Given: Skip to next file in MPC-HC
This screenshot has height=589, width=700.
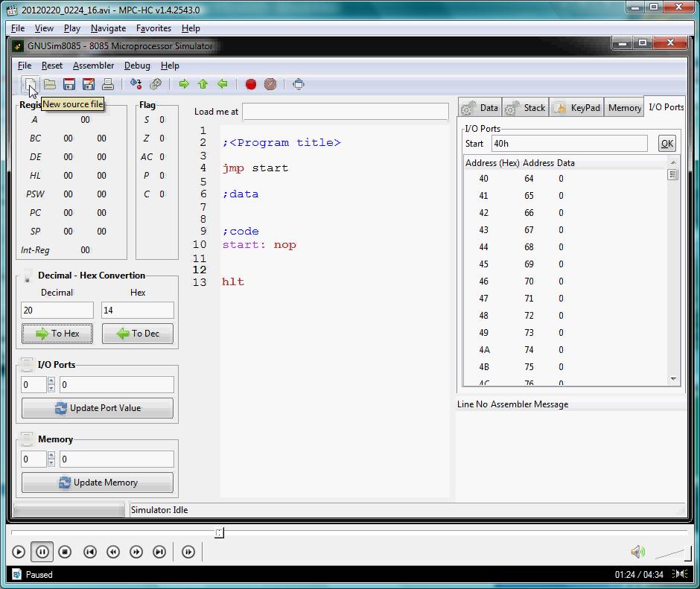Looking at the screenshot, I should (159, 552).
